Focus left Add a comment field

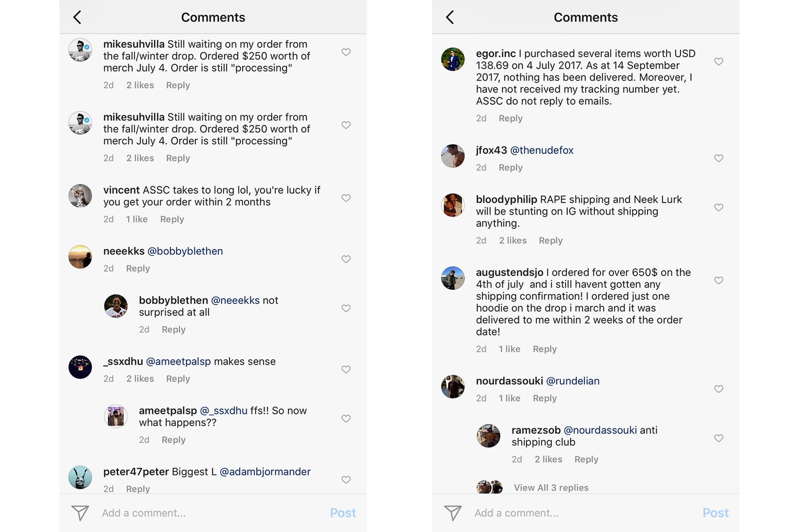200,513
